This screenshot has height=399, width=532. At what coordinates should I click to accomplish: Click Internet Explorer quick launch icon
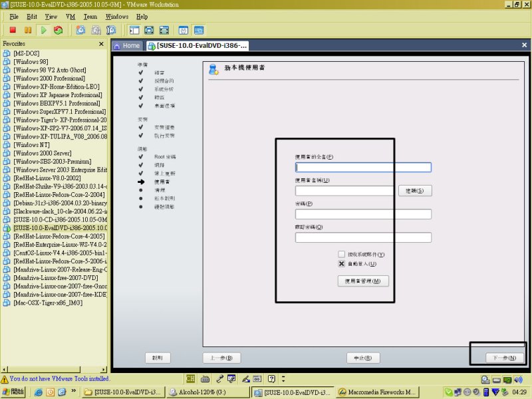(x=39, y=392)
